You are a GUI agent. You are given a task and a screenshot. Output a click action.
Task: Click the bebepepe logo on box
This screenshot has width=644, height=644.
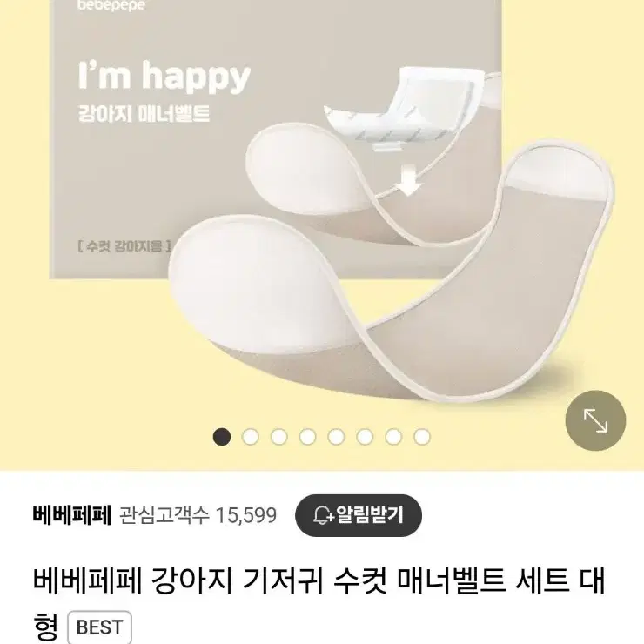[111, 6]
